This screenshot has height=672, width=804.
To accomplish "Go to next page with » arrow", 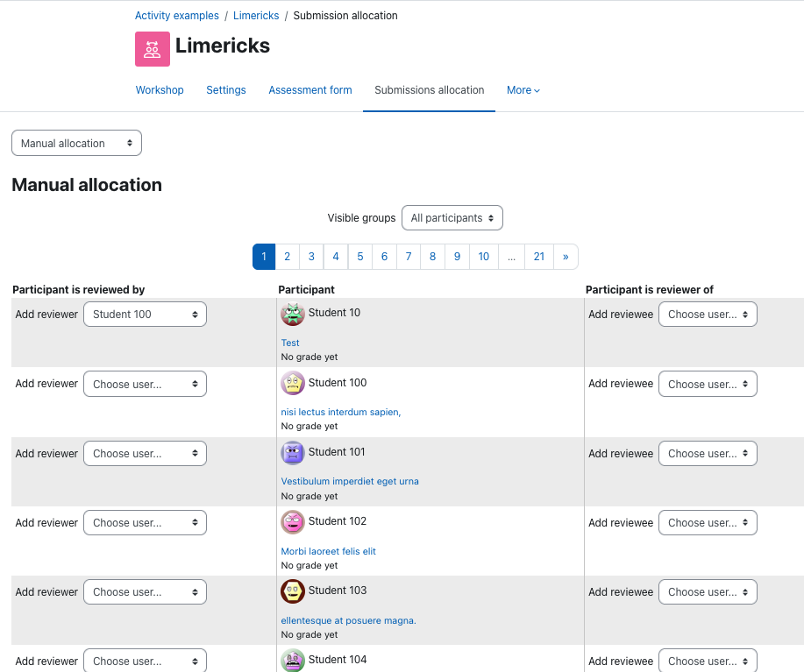I will click(566, 257).
